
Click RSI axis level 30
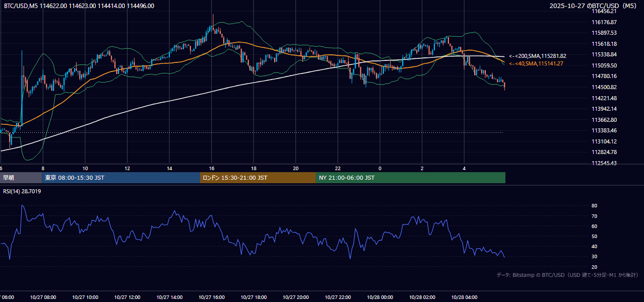pos(595,257)
